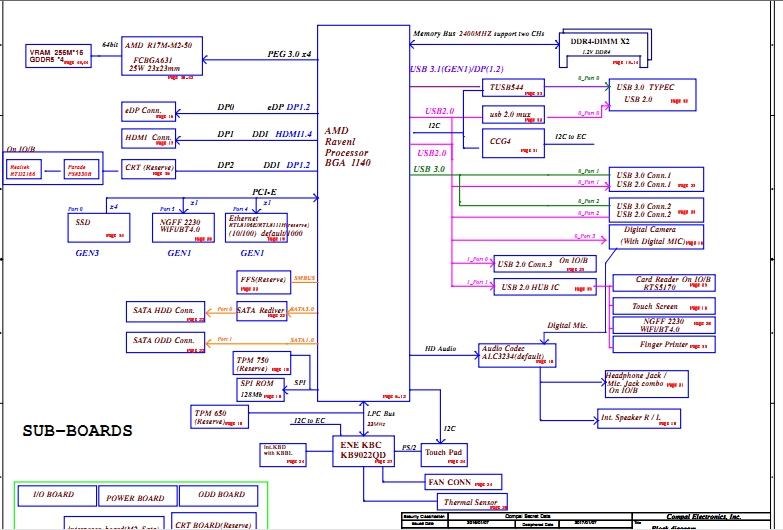Click the Thermal Sensor block
The height and width of the screenshot is (530, 783).
point(472,502)
